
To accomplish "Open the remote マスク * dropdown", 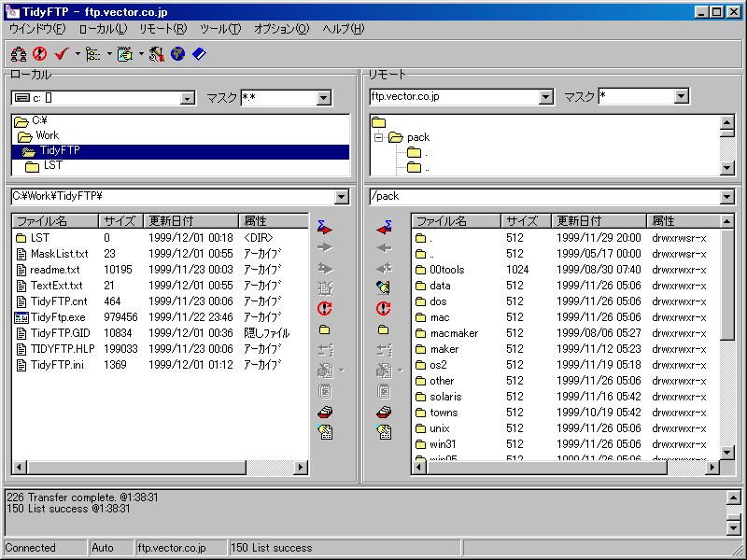I will coord(682,97).
